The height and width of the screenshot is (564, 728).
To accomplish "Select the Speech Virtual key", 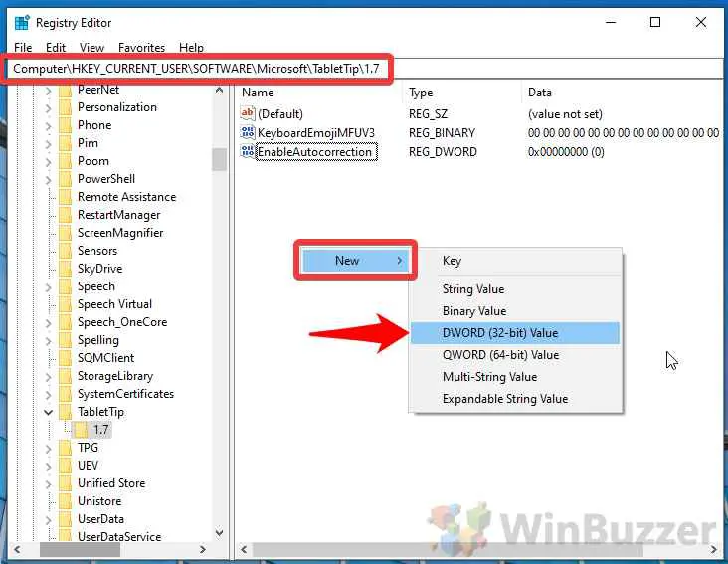I will pyautogui.click(x=114, y=304).
